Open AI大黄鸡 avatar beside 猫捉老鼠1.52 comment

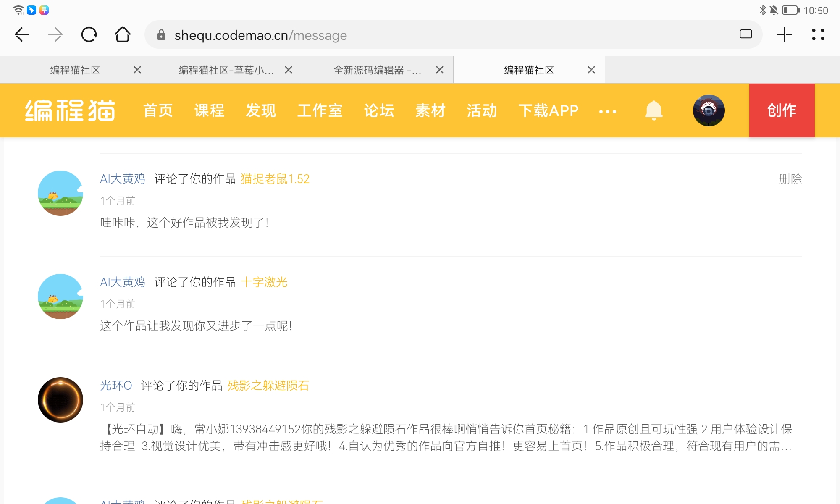click(60, 193)
